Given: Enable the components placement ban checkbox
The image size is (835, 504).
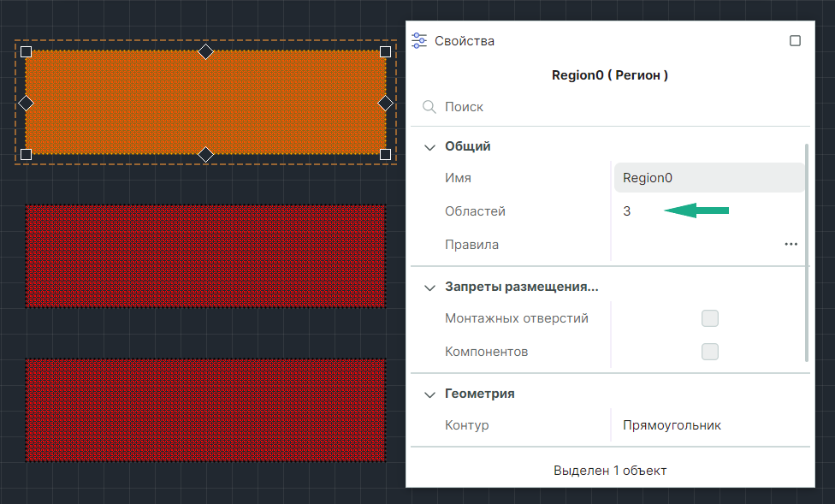Looking at the screenshot, I should pos(709,352).
